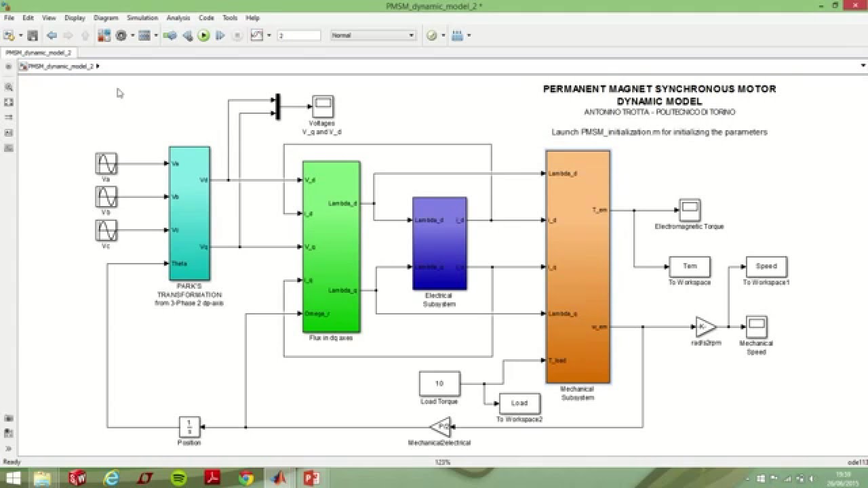Toggle the Hide/Show Explorer Bar icon
The height and width of the screenshot is (488, 868).
point(8,66)
